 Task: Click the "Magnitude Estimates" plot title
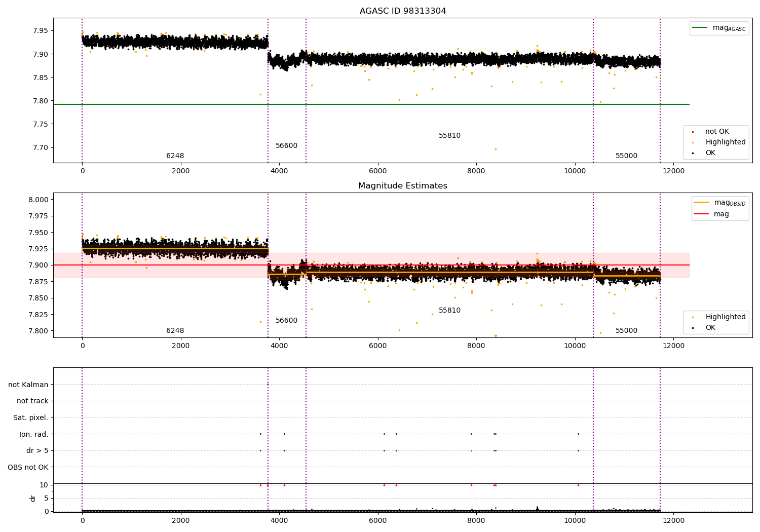click(403, 186)
